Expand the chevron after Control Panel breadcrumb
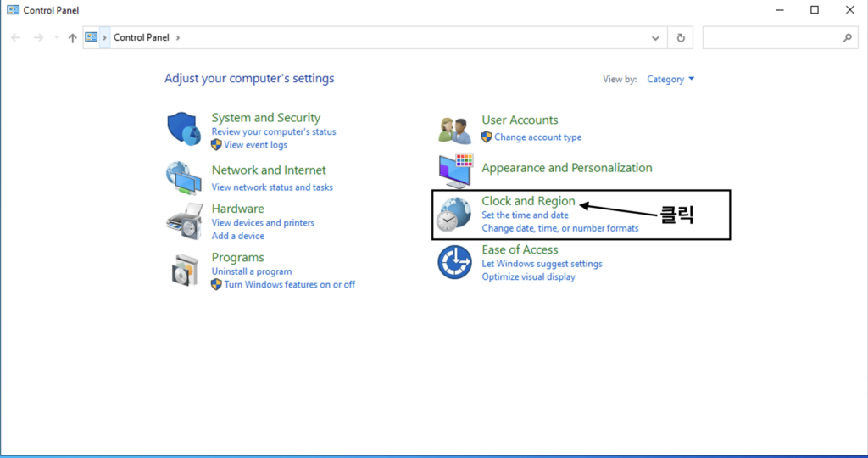Viewport: 868px width, 458px height. coord(178,37)
